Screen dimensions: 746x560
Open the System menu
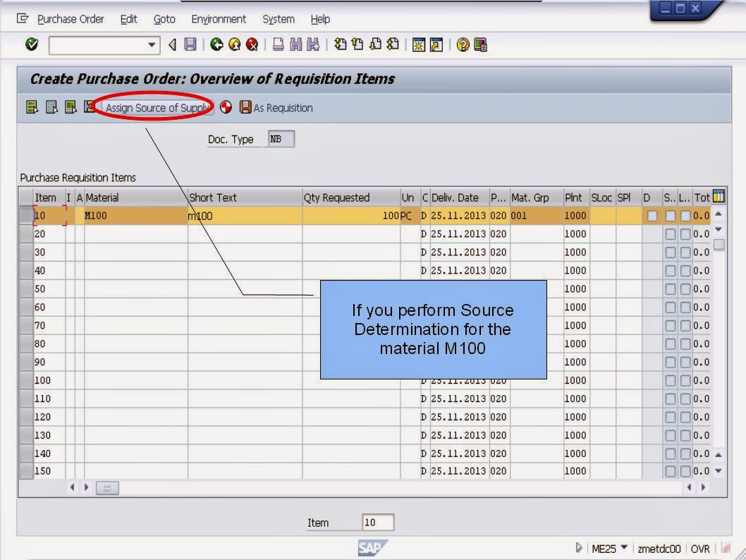pyautogui.click(x=279, y=19)
